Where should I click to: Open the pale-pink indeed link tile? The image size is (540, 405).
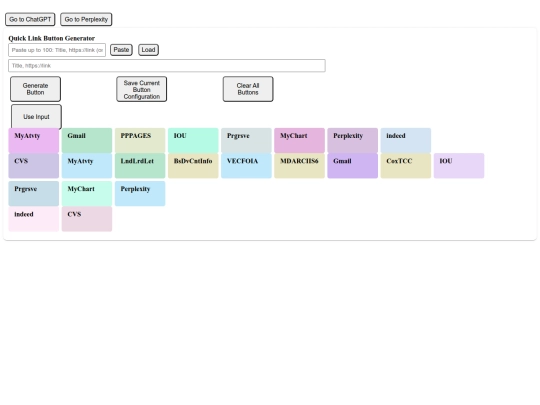pos(34,219)
